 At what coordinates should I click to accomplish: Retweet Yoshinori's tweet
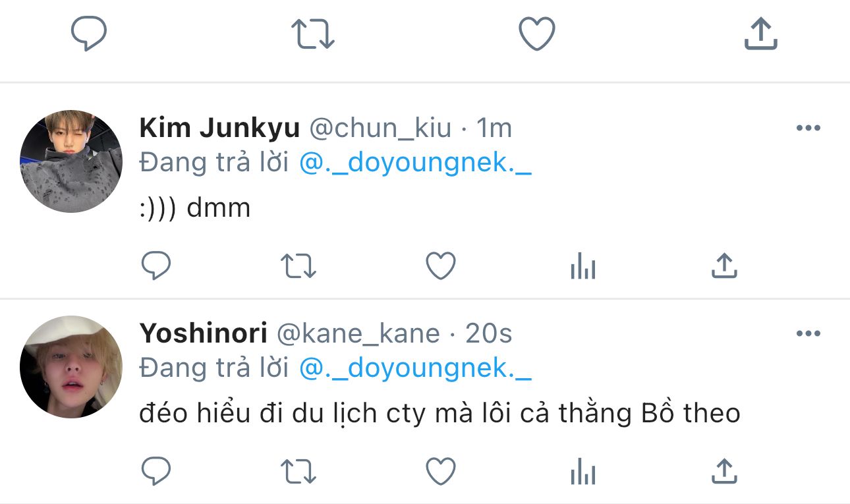[x=298, y=472]
